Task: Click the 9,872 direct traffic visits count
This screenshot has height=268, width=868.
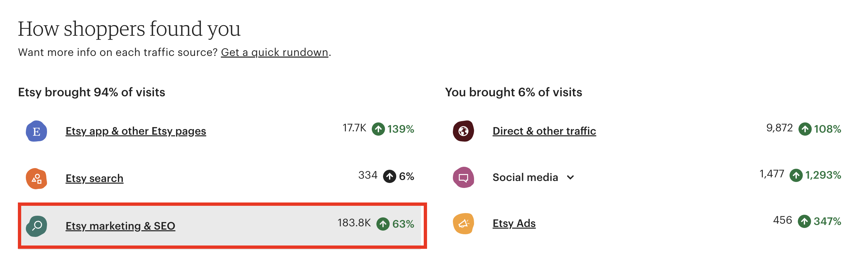Action: (779, 128)
